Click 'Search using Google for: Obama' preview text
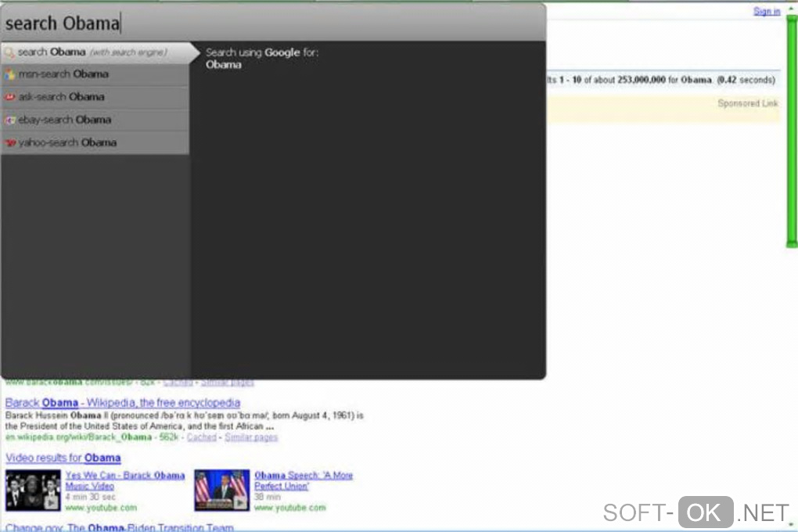The height and width of the screenshot is (532, 798). point(262,58)
